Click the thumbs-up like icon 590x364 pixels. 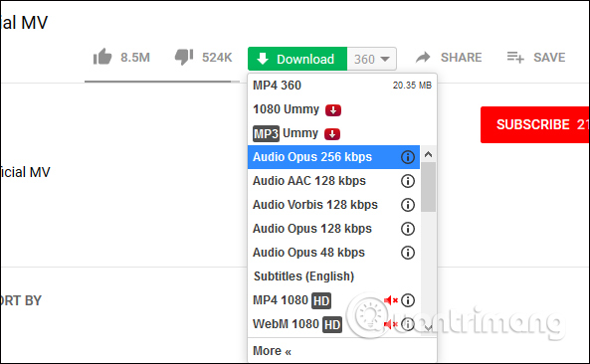tap(102, 57)
